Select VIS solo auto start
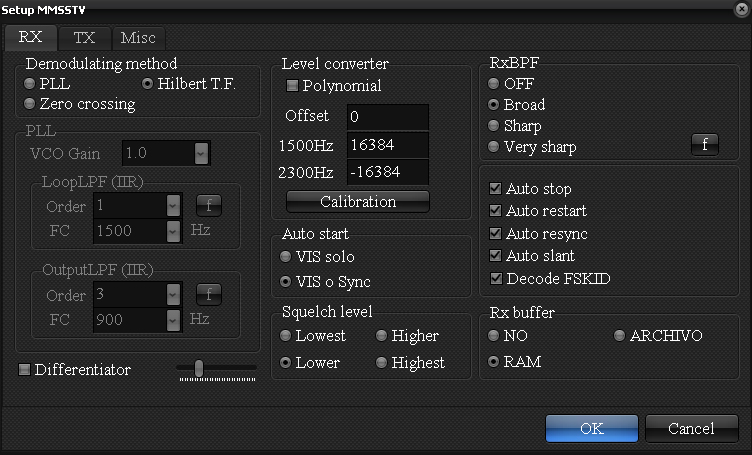Image resolution: width=752 pixels, height=455 pixels. 285,257
